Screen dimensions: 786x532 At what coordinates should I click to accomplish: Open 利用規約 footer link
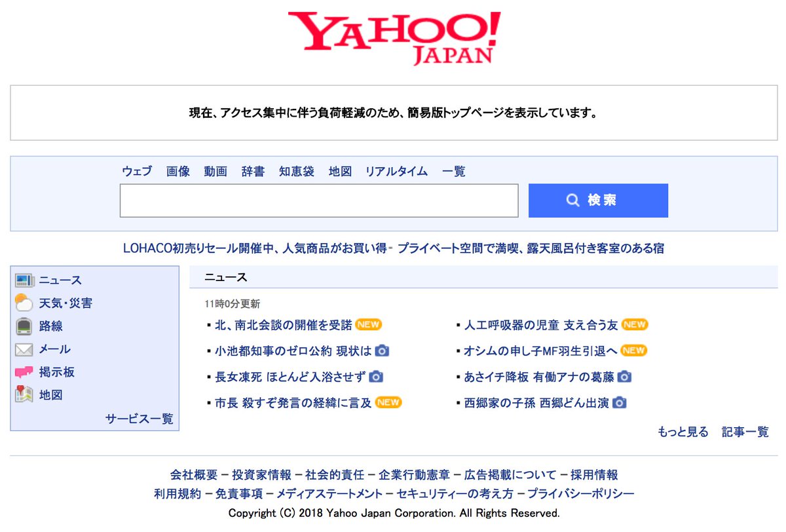178,494
